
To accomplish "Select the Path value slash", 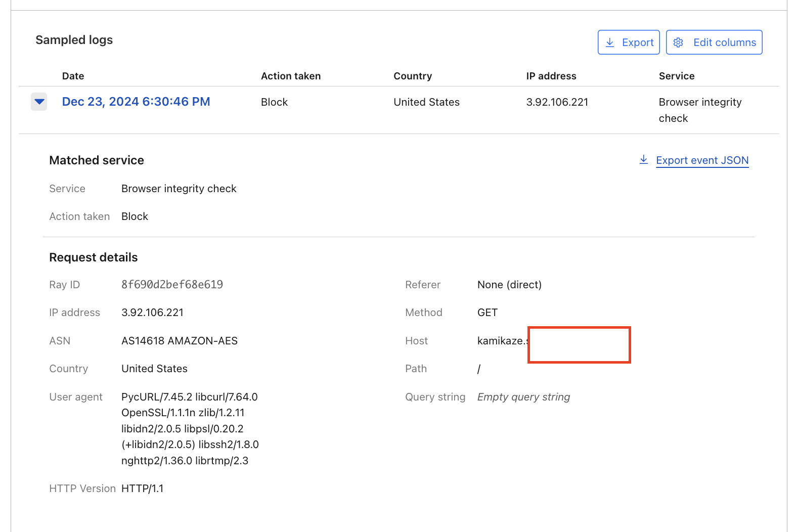I will (x=479, y=369).
